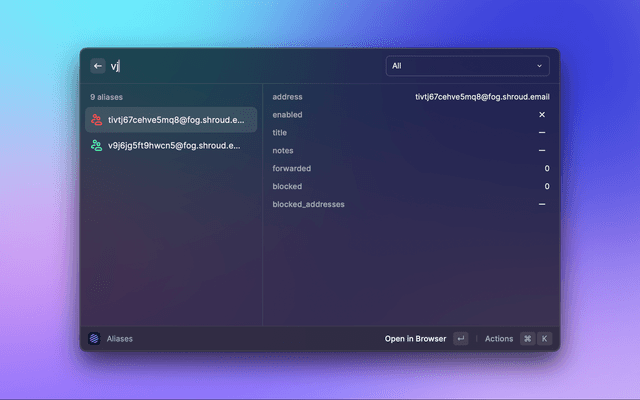Click the Command key symbol
This screenshot has width=640, height=400.
[x=527, y=339]
